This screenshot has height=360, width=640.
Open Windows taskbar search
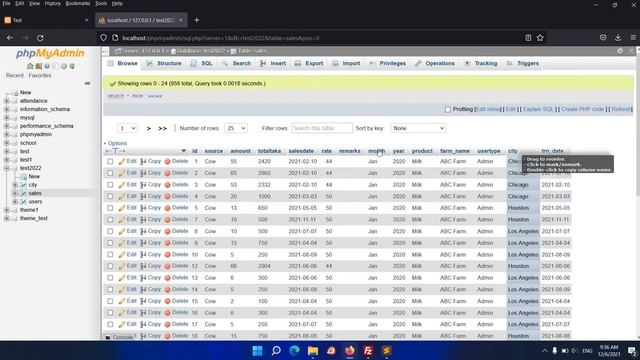276,351
